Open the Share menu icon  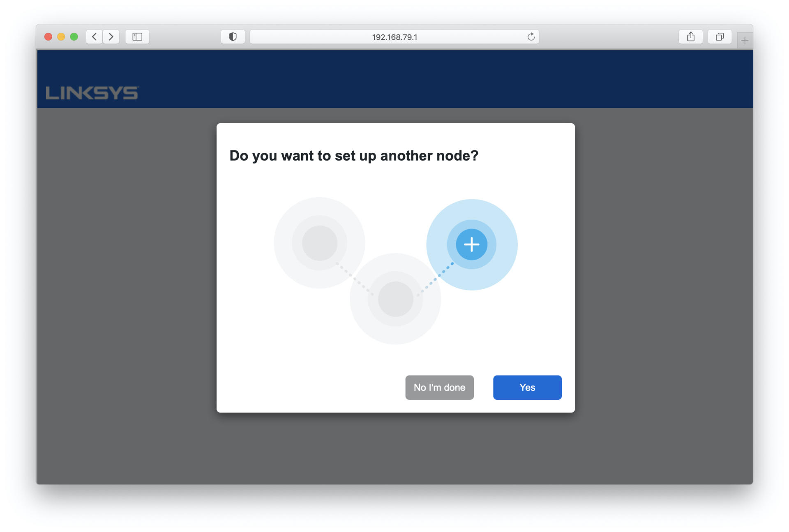(x=691, y=37)
